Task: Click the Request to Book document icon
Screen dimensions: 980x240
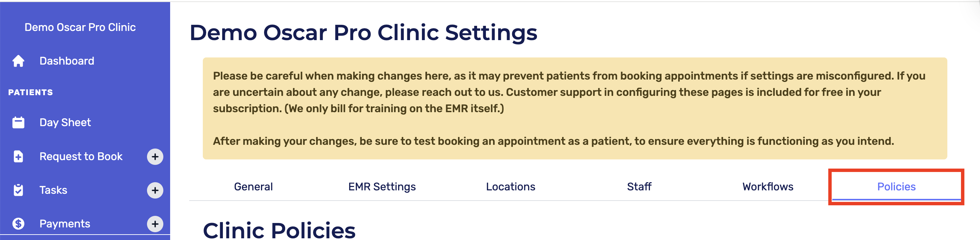Action: click(18, 156)
